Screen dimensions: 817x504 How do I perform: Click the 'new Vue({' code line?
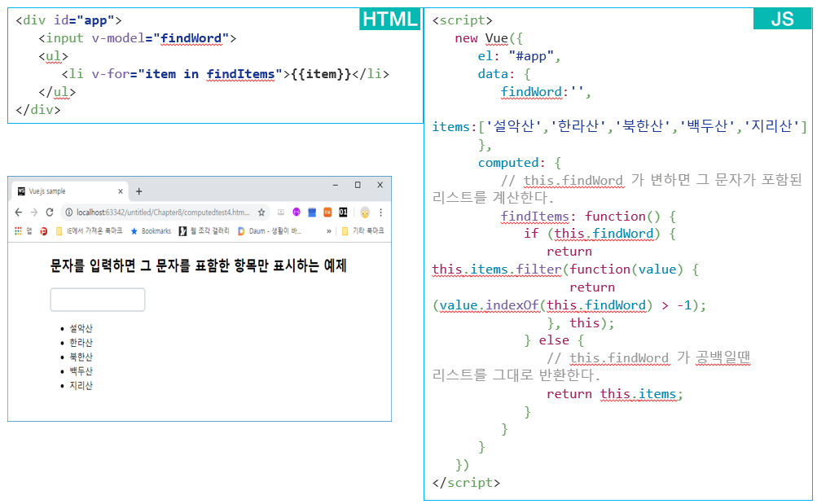[x=488, y=38]
